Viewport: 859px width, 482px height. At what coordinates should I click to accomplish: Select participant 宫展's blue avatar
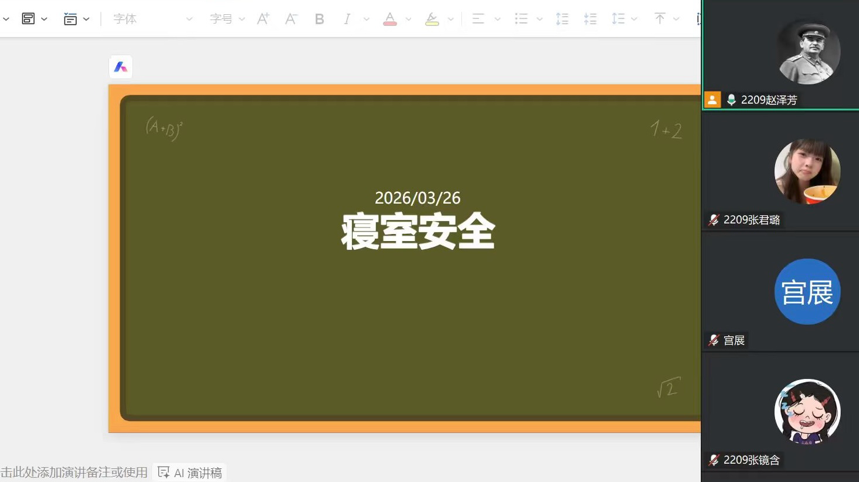[x=807, y=292]
